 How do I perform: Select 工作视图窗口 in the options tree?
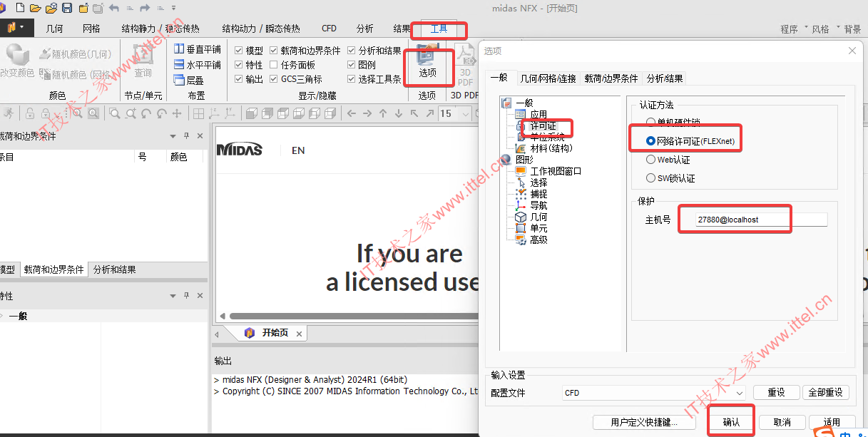556,171
